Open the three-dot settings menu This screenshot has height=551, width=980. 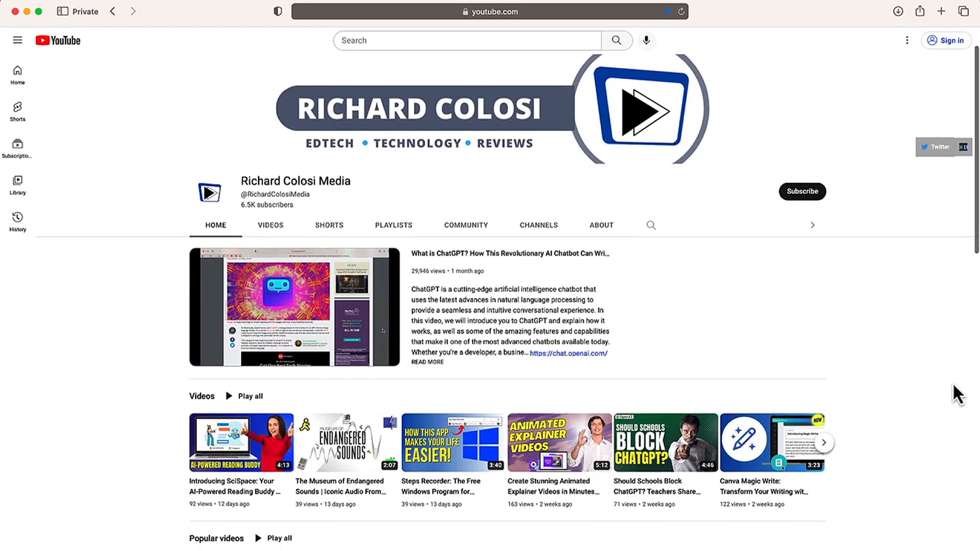tap(907, 40)
